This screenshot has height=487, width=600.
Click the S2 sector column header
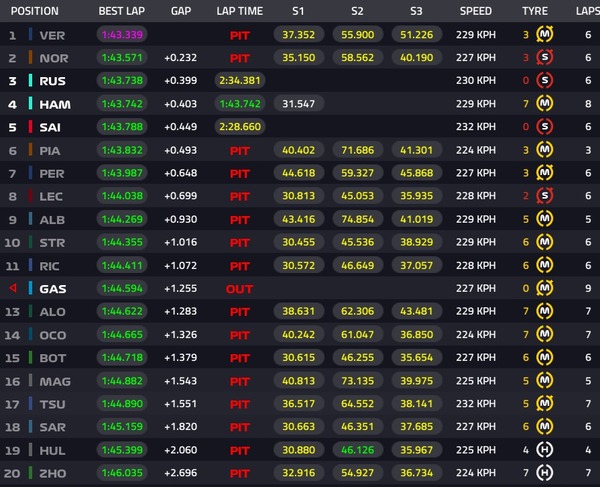coord(357,11)
